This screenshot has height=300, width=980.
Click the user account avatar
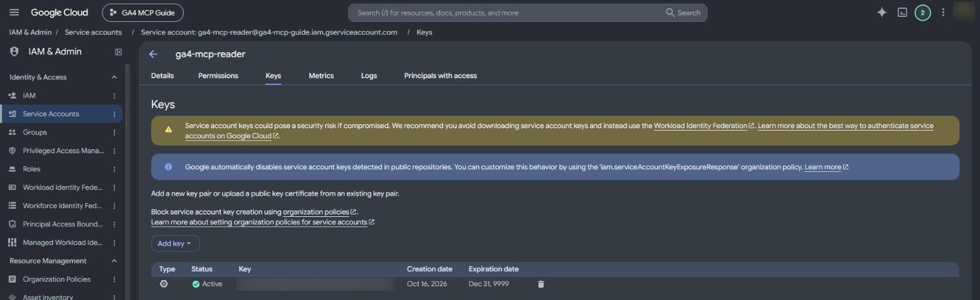tap(965, 12)
